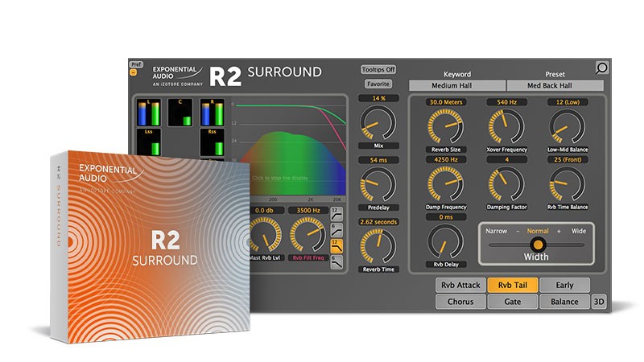Click the Reverb Time knob
This screenshot has width=644, height=362.
pos(378,246)
